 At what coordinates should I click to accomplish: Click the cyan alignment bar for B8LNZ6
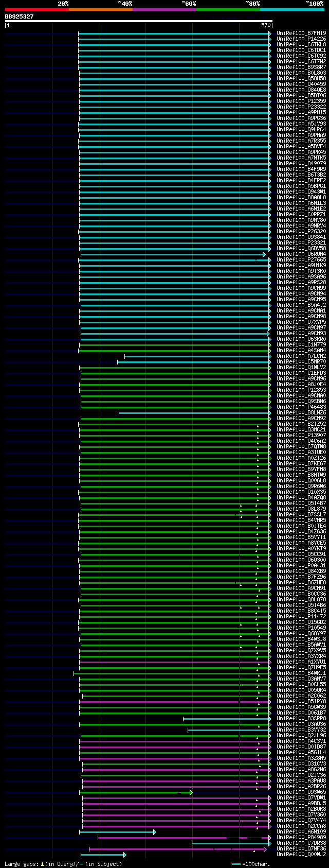click(x=195, y=413)
